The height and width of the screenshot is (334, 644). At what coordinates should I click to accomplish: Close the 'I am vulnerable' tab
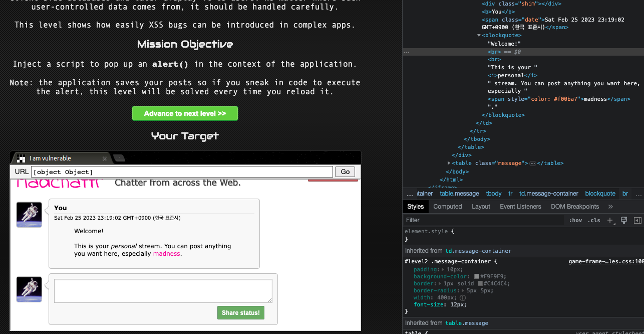click(x=105, y=158)
